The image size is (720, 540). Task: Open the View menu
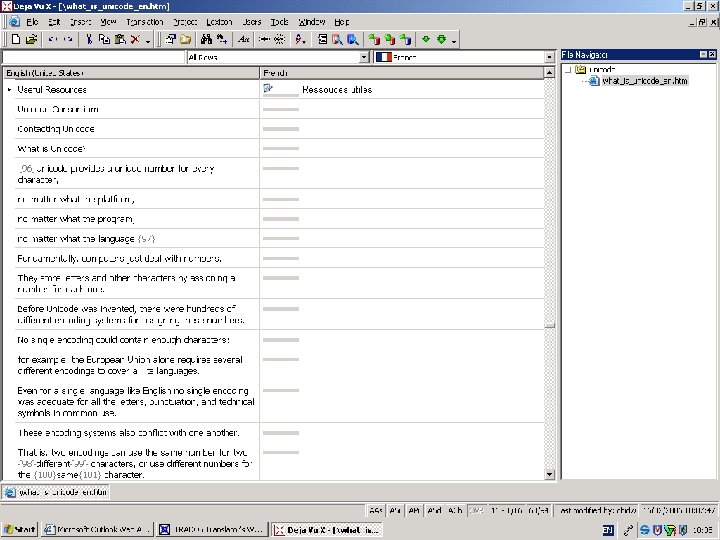pos(108,22)
